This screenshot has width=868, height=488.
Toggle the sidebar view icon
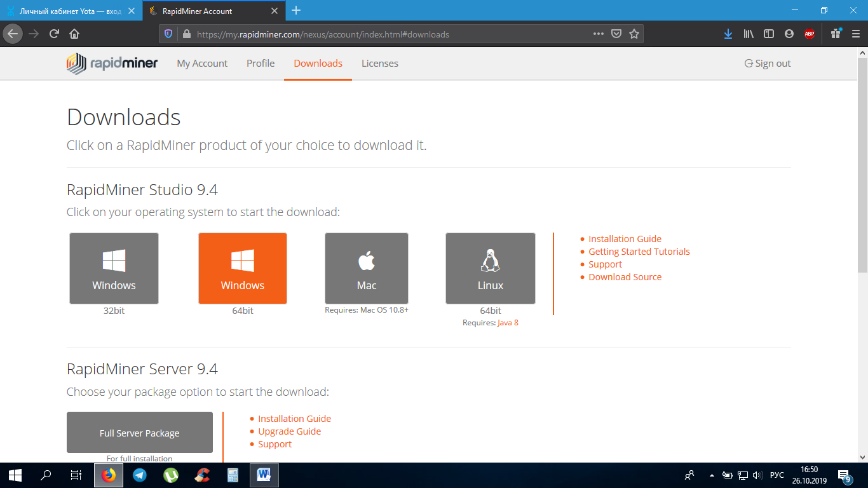[769, 34]
